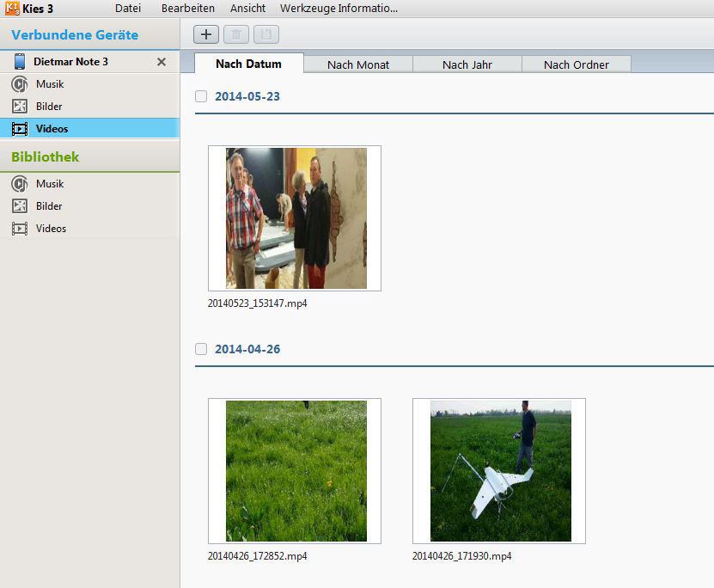Screen dimensions: 714x588
Task: Click the plus add-file toolbar button
Action: (206, 34)
